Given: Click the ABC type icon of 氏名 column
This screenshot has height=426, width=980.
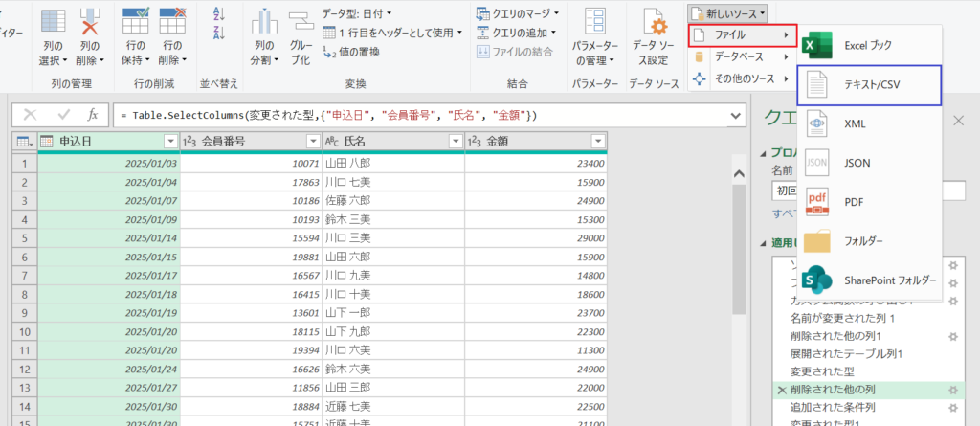Looking at the screenshot, I should [332, 142].
